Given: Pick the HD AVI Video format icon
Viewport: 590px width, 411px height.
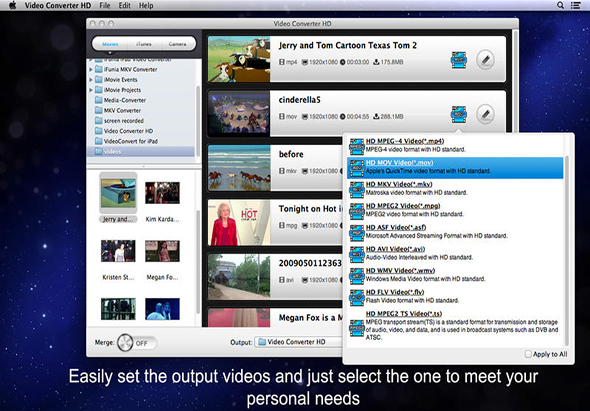Looking at the screenshot, I should (356, 254).
